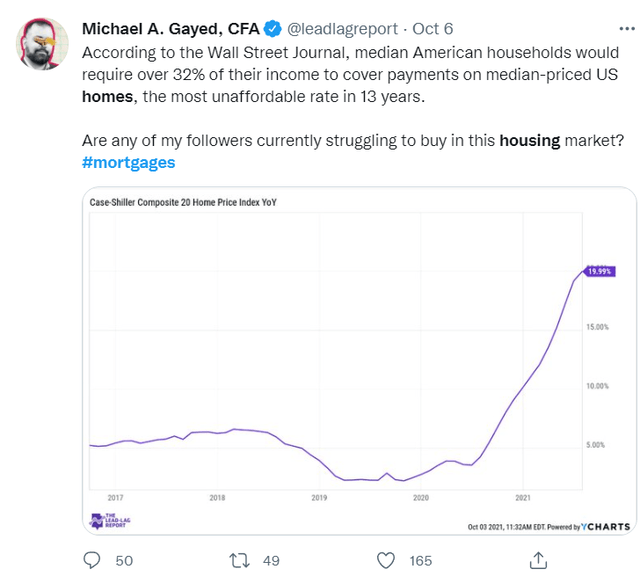The height and width of the screenshot is (584, 640).
Task: Click the reply speech bubble icon
Action: pos(92,560)
